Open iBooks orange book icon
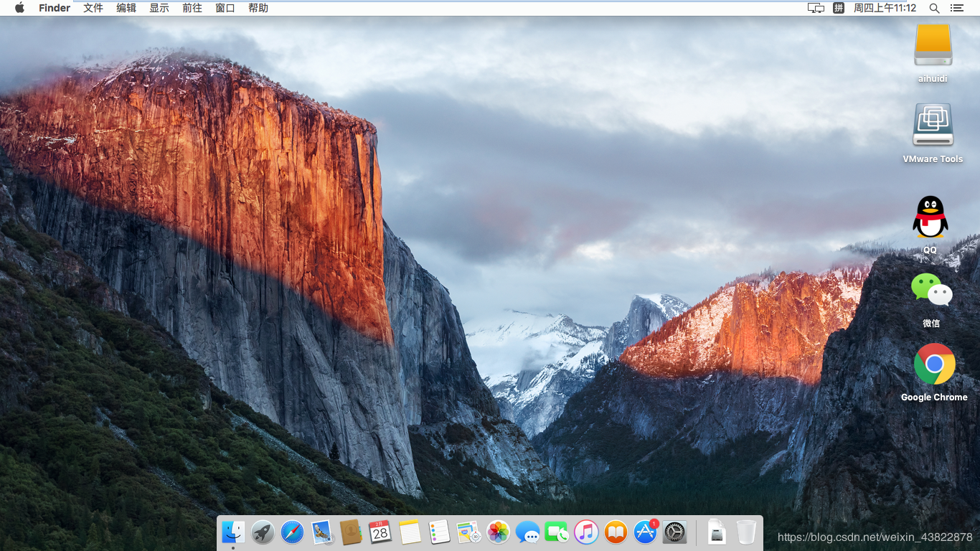This screenshot has height=551, width=980. 616,532
